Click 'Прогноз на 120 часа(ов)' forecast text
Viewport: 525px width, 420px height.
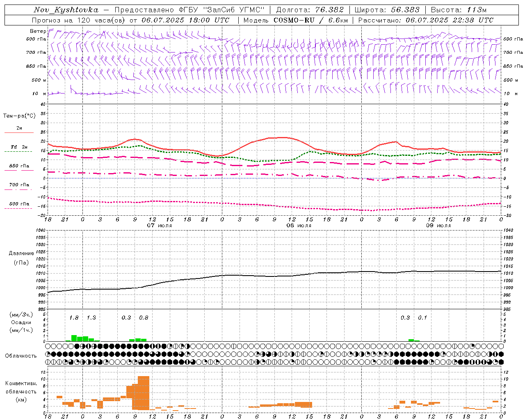click(x=79, y=20)
